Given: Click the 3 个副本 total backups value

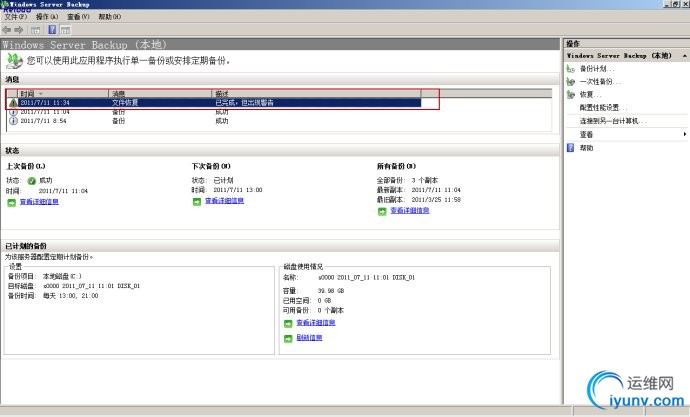Looking at the screenshot, I should point(425,180).
